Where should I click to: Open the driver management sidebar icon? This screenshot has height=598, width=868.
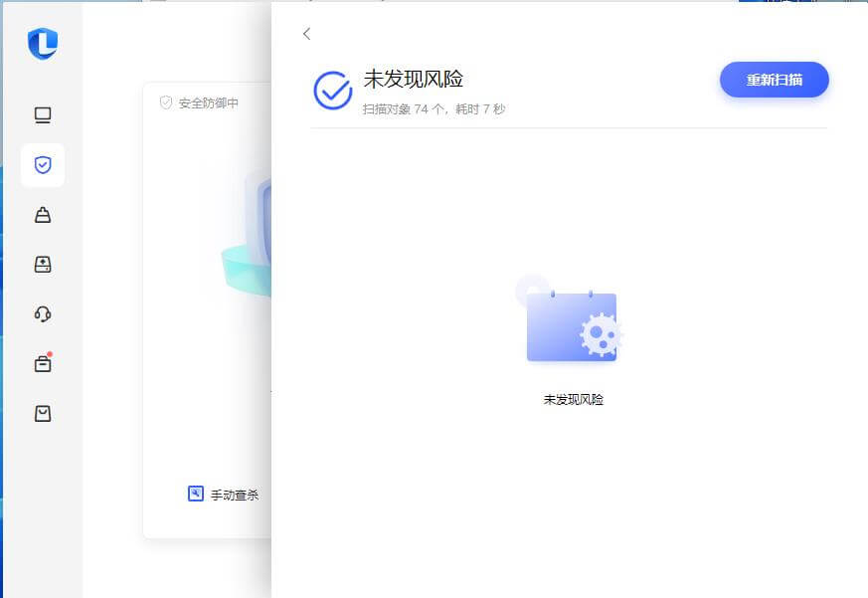(43, 265)
